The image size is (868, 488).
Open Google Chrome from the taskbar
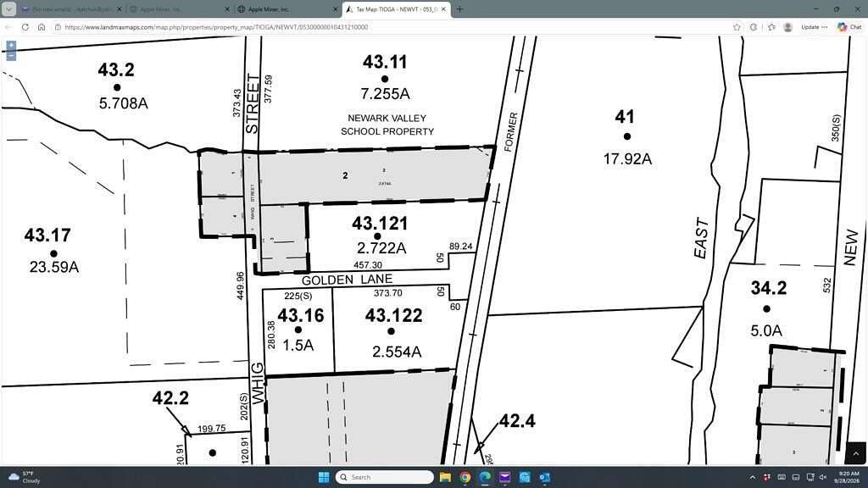[465, 477]
